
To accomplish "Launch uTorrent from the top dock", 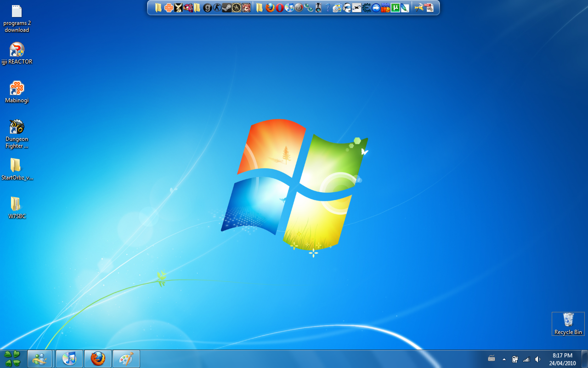I will pyautogui.click(x=395, y=8).
